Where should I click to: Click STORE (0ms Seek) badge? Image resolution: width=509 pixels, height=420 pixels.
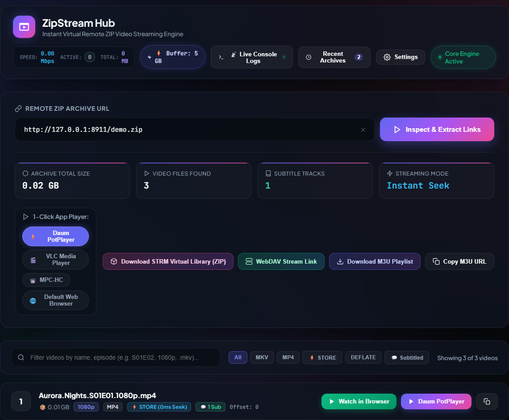click(159, 407)
